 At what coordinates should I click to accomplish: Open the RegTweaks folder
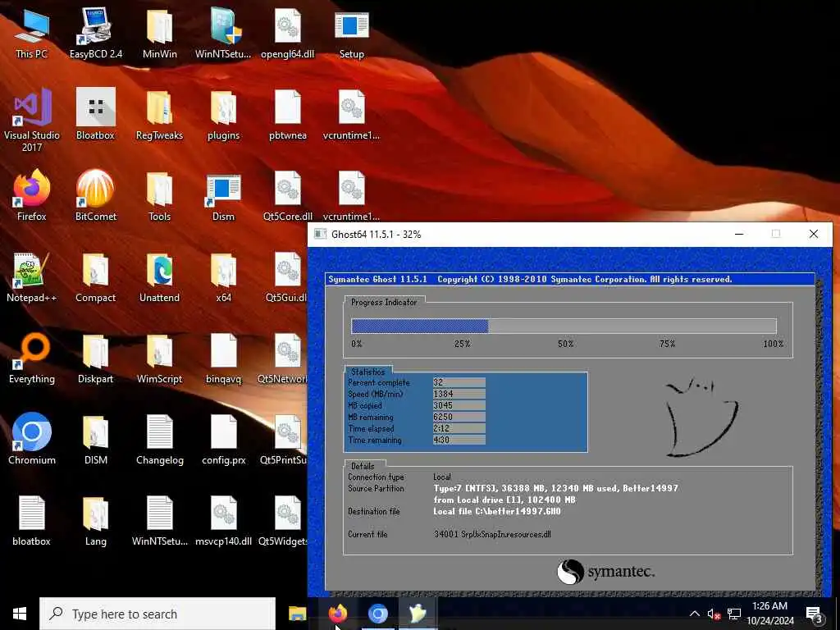click(160, 115)
